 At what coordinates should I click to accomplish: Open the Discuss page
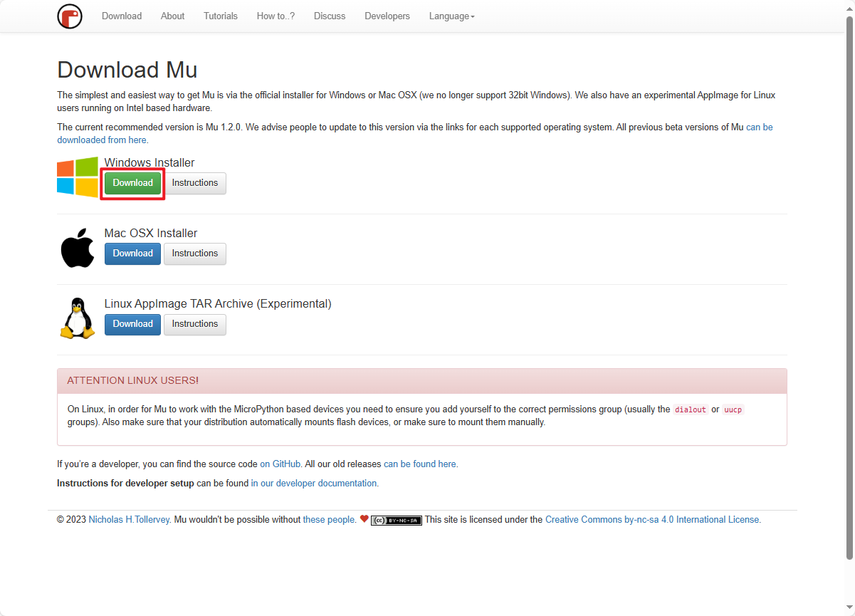coord(330,16)
